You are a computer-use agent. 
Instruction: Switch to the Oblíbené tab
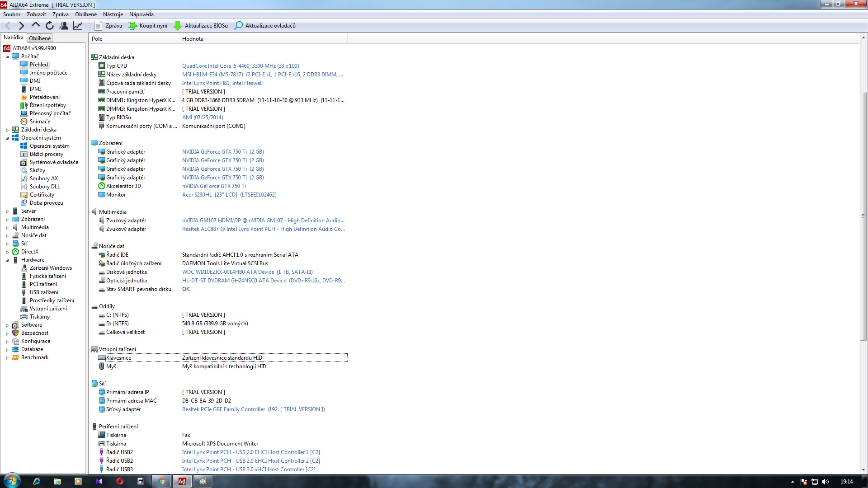coord(40,38)
